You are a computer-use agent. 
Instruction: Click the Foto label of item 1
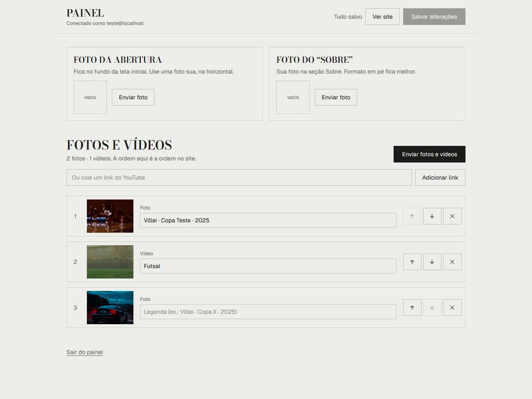(145, 208)
